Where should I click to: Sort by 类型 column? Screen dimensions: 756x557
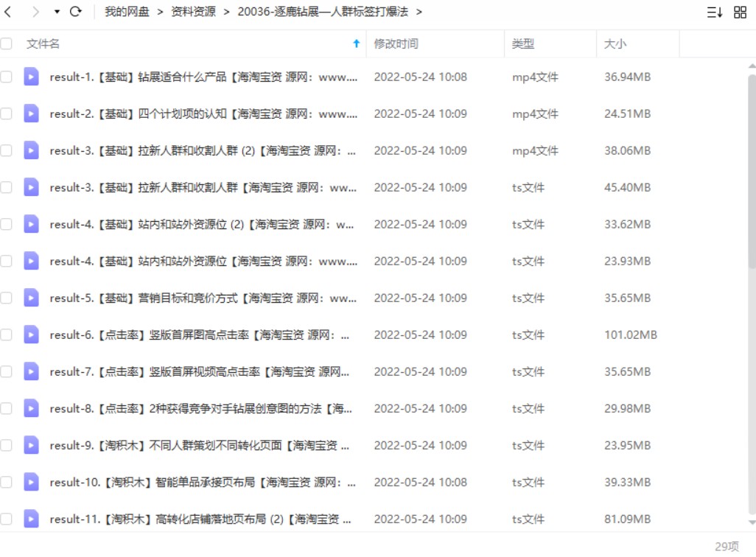523,44
